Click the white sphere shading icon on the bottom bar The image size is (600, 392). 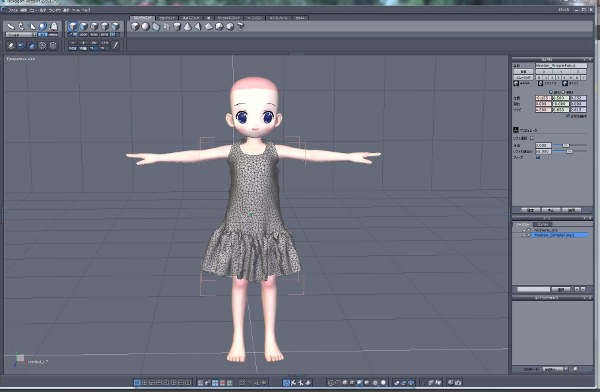pyautogui.click(x=383, y=382)
